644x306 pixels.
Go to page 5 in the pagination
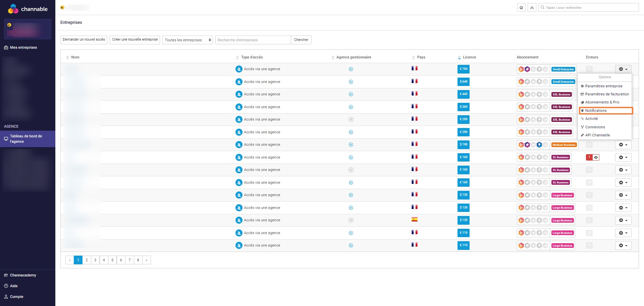[112, 260]
